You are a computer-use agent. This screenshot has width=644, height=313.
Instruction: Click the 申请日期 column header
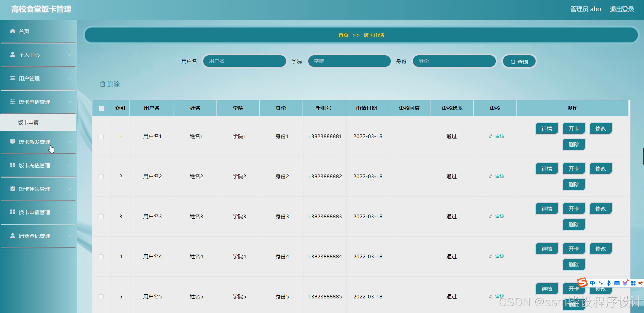pos(366,108)
